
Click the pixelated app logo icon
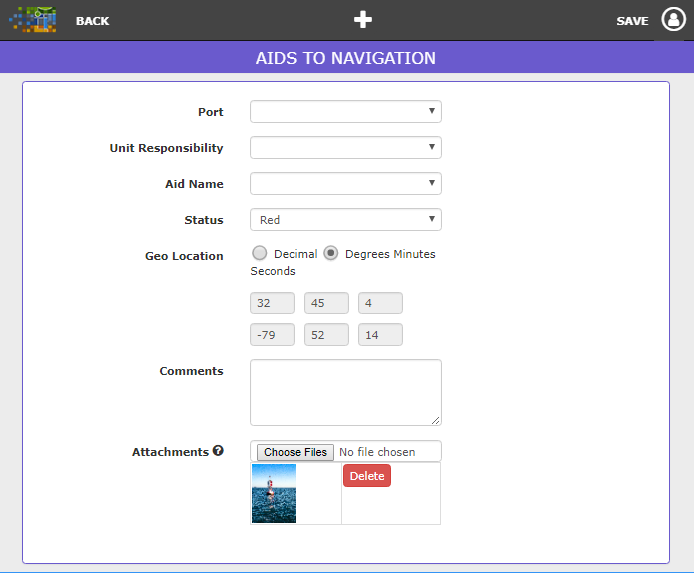(x=33, y=19)
